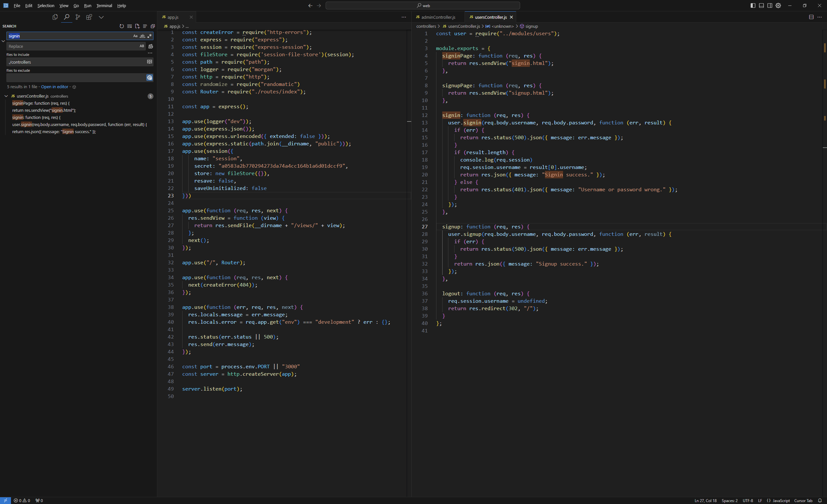
Task: Toggle search only in open editors
Action: click(x=149, y=62)
